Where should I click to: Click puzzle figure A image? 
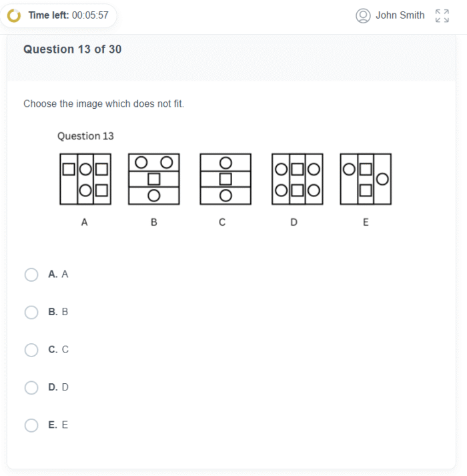[x=85, y=179]
